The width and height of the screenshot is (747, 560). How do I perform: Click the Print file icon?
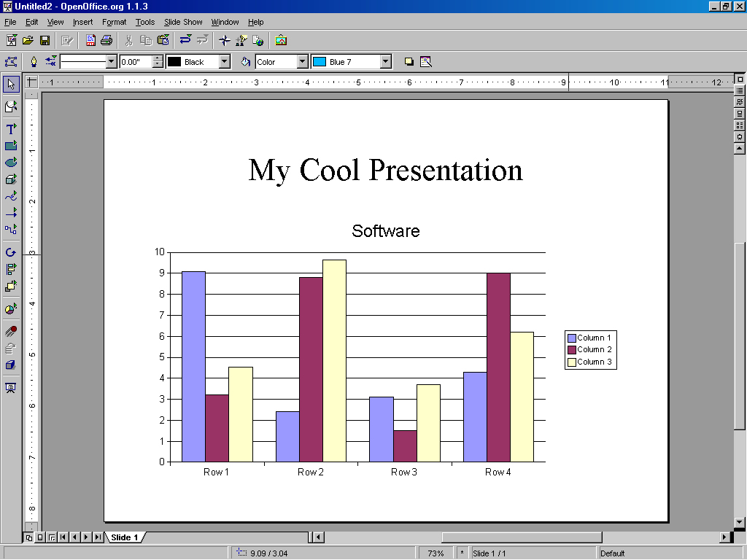point(107,40)
